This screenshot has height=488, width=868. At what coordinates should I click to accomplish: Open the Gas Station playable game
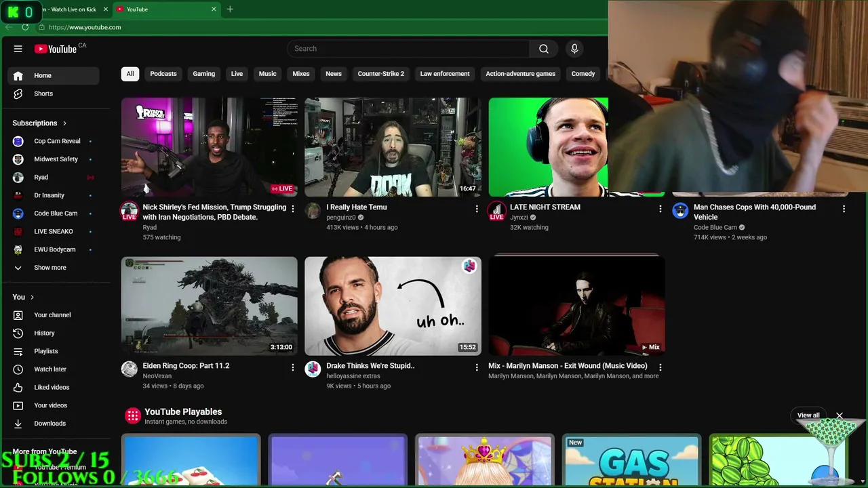pyautogui.click(x=631, y=461)
